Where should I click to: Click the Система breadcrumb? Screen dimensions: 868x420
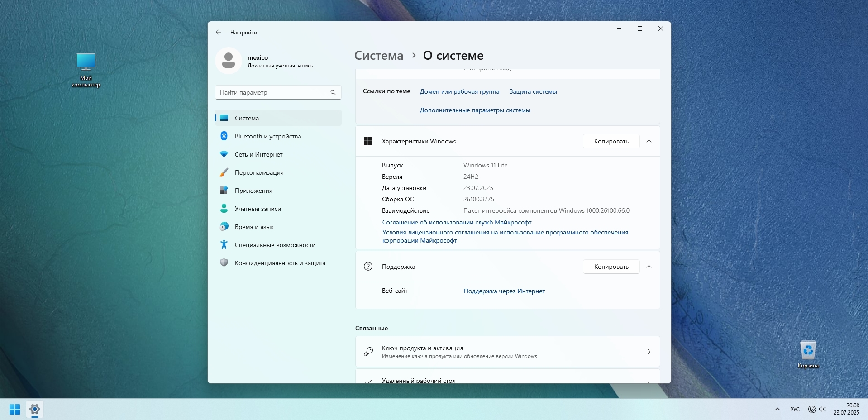(x=379, y=56)
